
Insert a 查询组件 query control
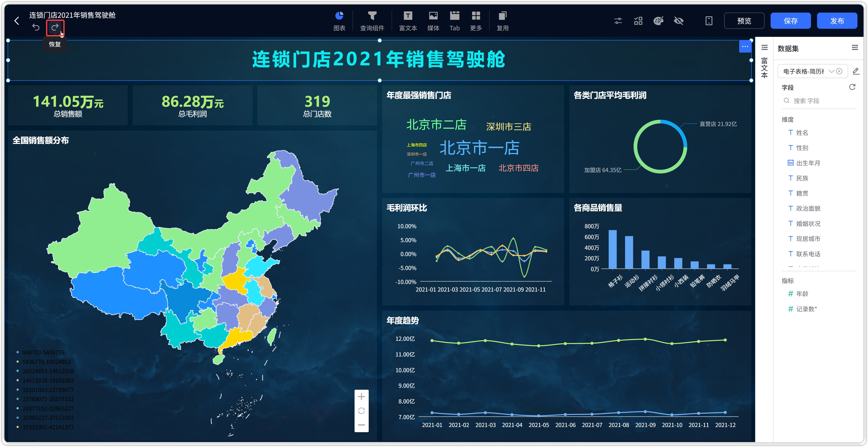coord(372,21)
